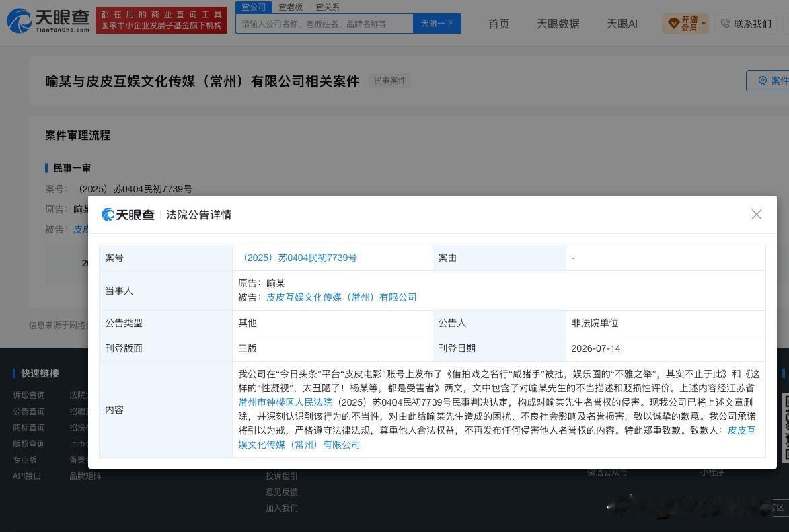The width and height of the screenshot is (789, 532).
Task: Switch to the 查关系 search tab
Action: tap(328, 7)
